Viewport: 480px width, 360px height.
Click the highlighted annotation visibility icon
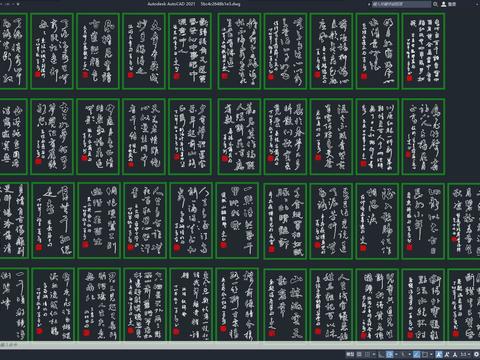pos(439,354)
